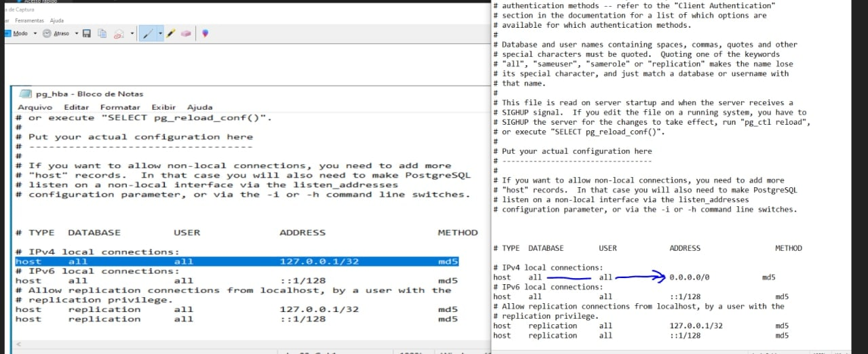The width and height of the screenshot is (868, 354).
Task: Open Ajuda menu in Bloco de Notas
Action: (200, 107)
